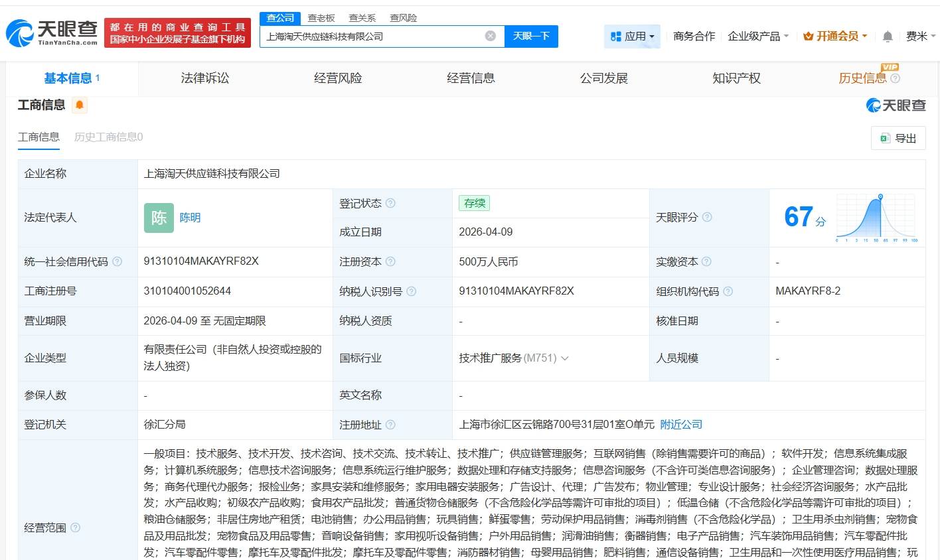Click 陈明's avatar thumbnail

(158, 218)
